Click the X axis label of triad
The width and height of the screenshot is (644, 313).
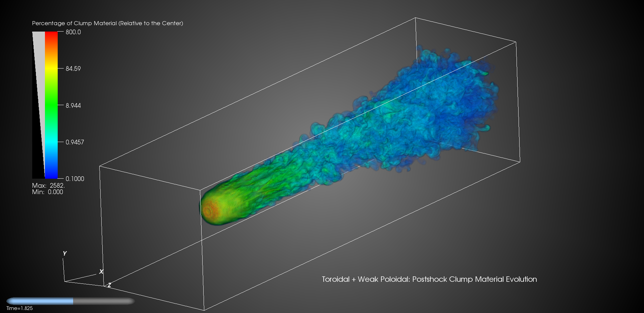point(101,272)
